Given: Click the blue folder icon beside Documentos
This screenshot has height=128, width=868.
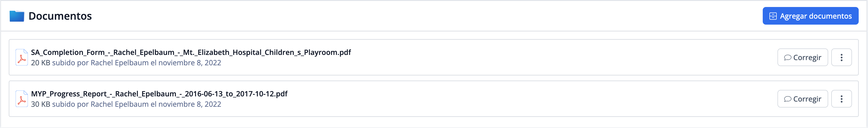Looking at the screenshot, I should click(x=17, y=16).
